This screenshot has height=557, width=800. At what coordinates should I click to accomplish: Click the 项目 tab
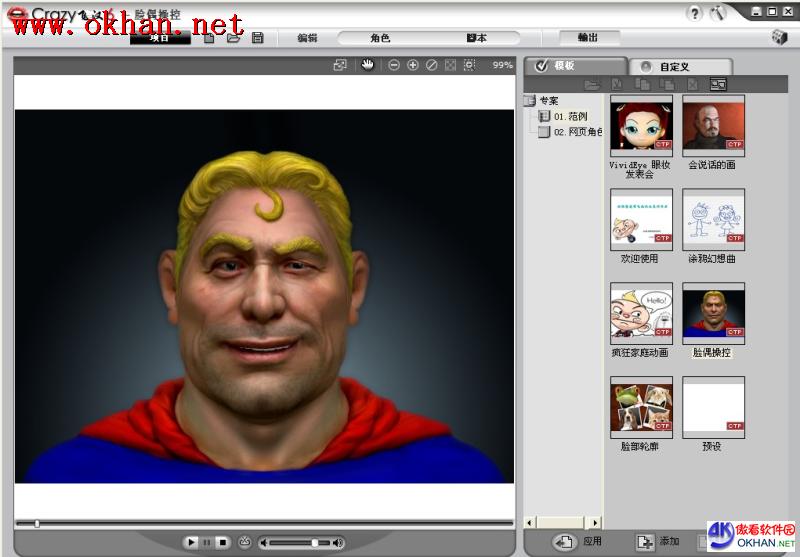(160, 38)
